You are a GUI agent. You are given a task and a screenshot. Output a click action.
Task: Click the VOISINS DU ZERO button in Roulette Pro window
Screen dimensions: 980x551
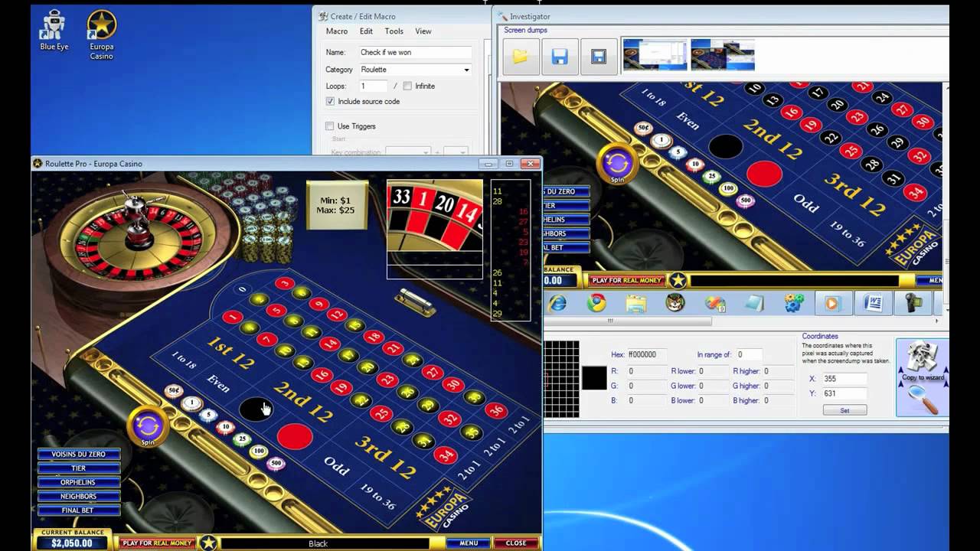click(x=79, y=454)
